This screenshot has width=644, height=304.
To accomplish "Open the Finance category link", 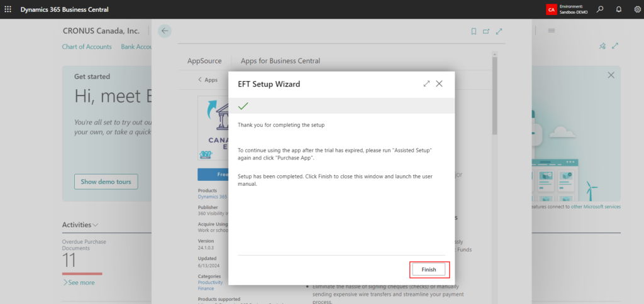I will [x=206, y=288].
